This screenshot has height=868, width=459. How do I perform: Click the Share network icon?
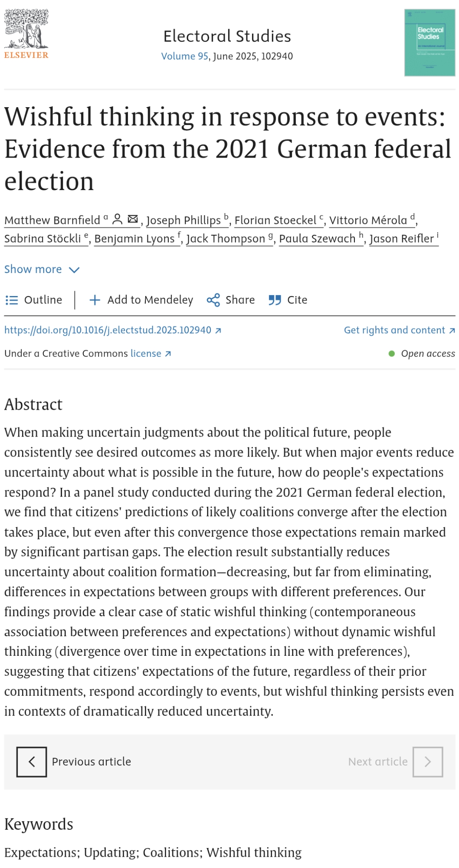tap(213, 300)
